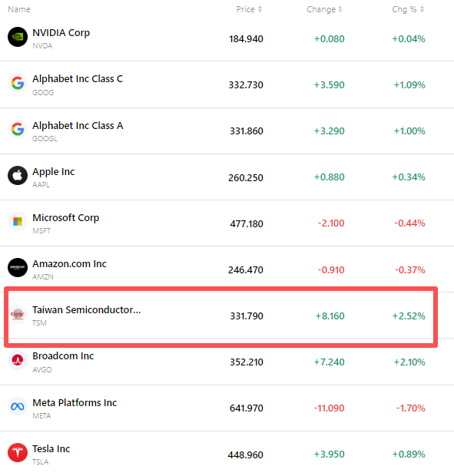
Task: Open Tesla Inc stock page
Action: [51, 448]
